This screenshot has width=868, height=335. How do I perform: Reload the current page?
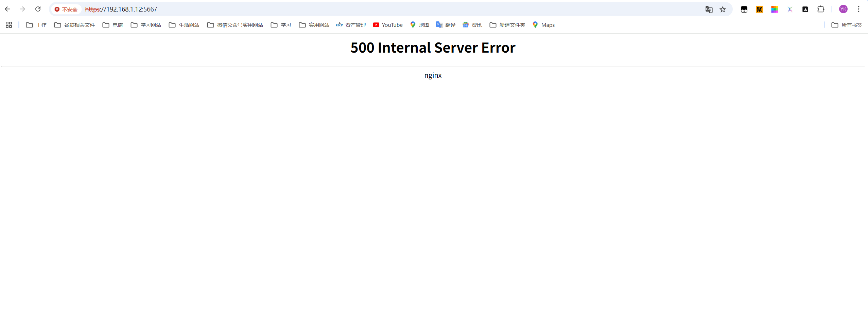coord(38,9)
